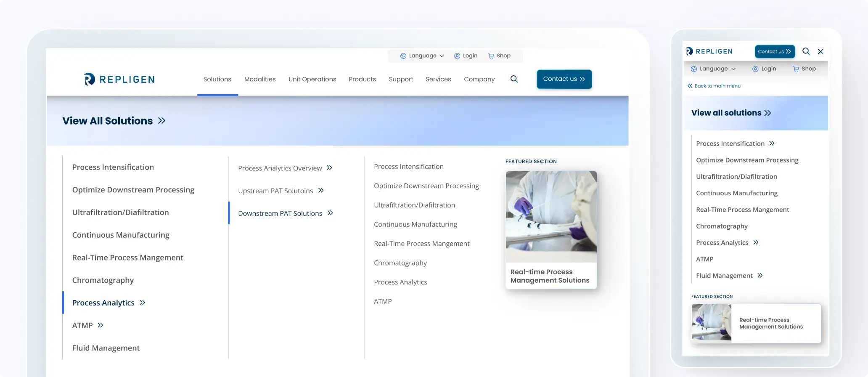Click desktop Shop cart icon
The width and height of the screenshot is (868, 377).
[x=491, y=56]
